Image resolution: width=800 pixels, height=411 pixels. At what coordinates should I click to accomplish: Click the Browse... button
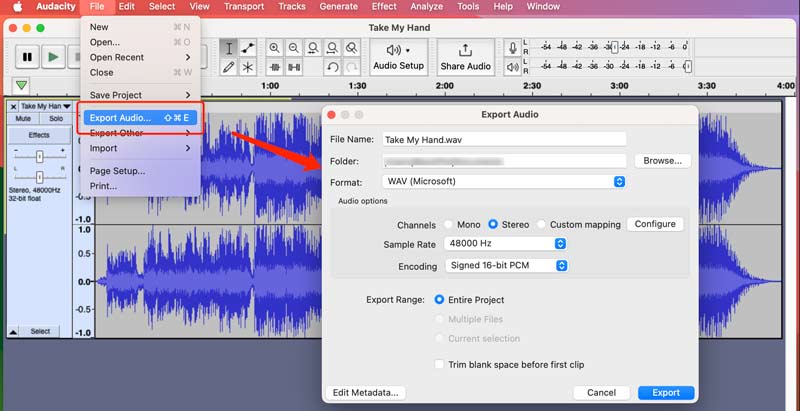662,161
